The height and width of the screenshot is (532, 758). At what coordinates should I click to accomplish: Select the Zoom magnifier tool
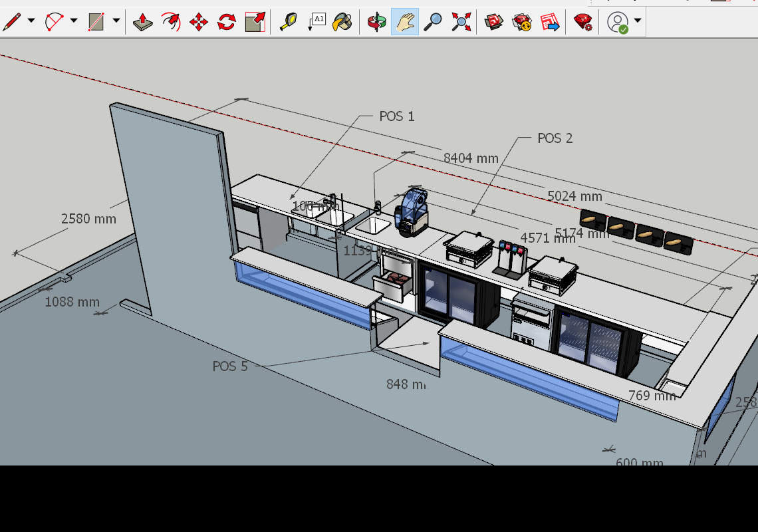pyautogui.click(x=433, y=22)
